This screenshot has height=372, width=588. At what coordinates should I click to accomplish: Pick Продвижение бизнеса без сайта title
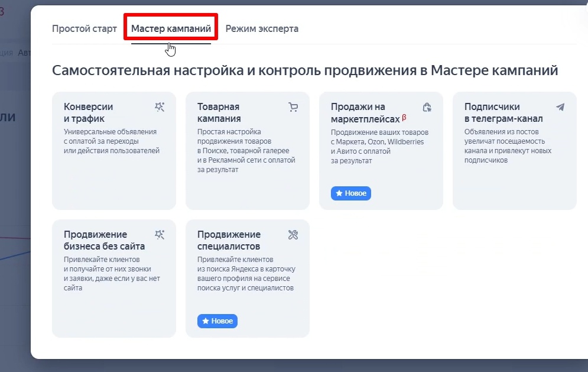pos(104,240)
